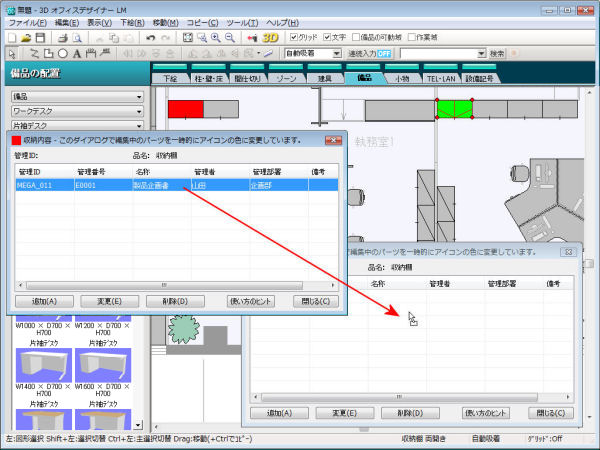
Task: Click the red storage cabinet on canvas
Action: point(185,110)
